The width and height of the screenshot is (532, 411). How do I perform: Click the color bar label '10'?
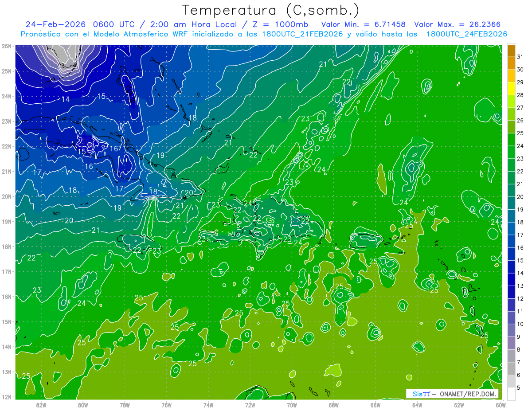pos(520,324)
